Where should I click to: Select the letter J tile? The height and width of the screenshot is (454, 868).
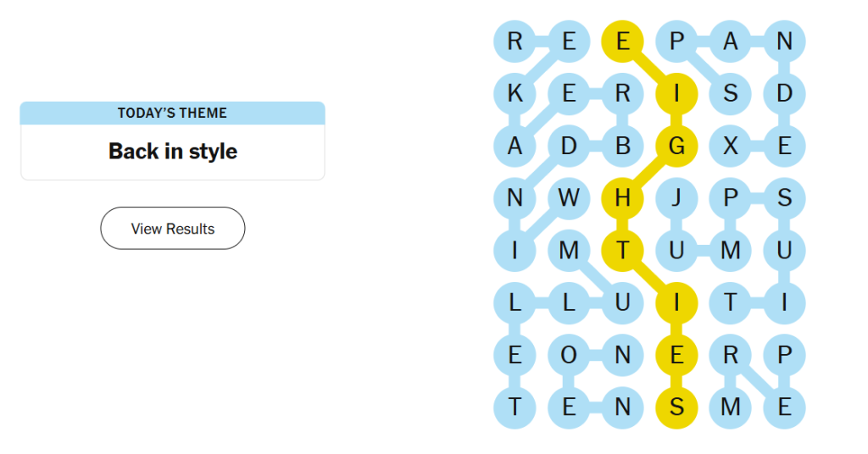coord(676,198)
